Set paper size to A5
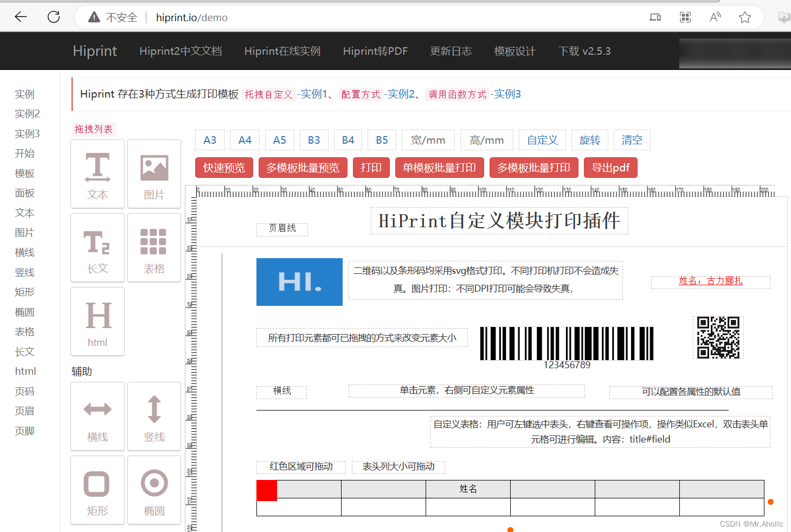This screenshot has height=532, width=791. coord(279,140)
